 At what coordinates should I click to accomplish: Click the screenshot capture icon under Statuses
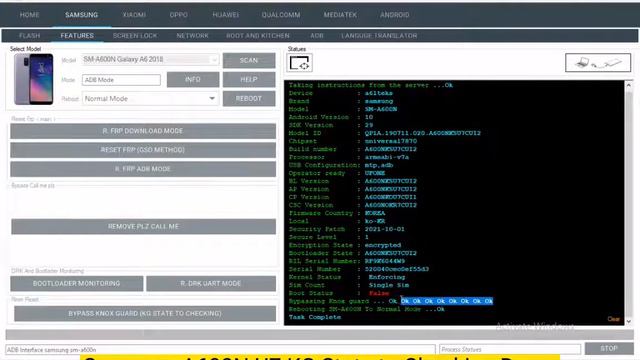coord(299,63)
